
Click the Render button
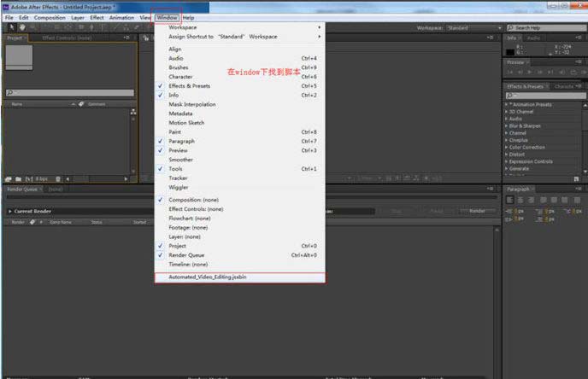tap(477, 211)
